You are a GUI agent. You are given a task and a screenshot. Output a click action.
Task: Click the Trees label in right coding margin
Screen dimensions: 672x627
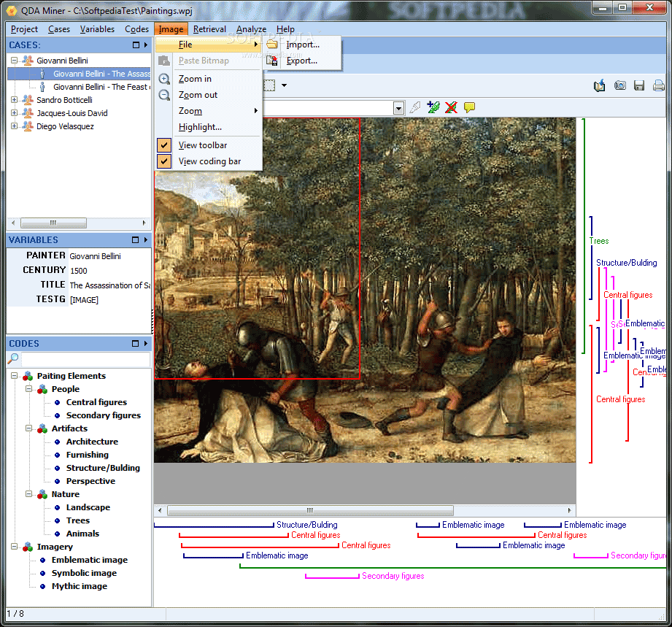(x=599, y=241)
